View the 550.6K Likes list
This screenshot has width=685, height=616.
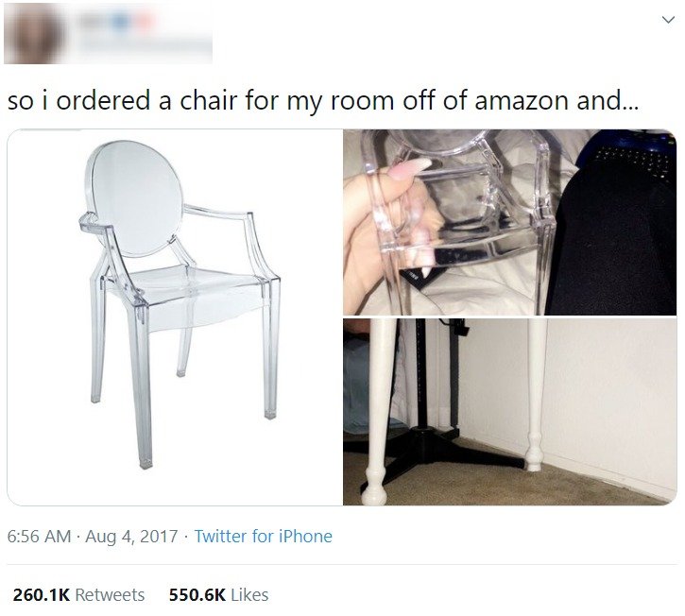click(x=219, y=594)
